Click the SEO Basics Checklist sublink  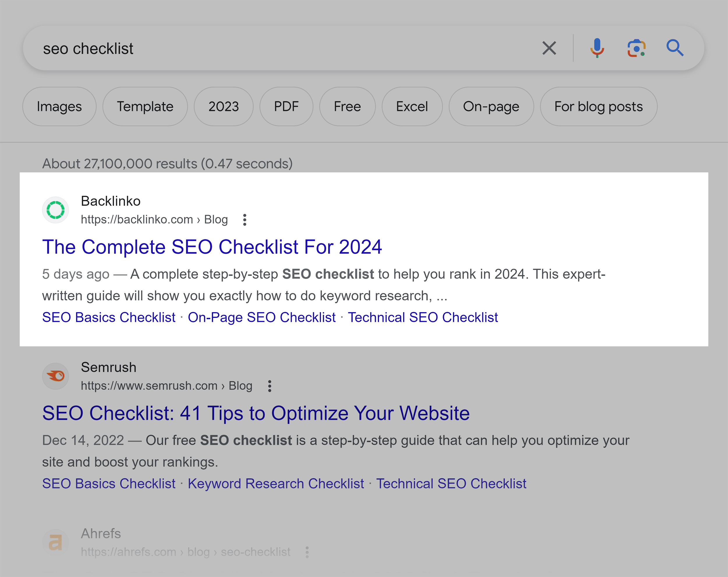click(x=109, y=317)
